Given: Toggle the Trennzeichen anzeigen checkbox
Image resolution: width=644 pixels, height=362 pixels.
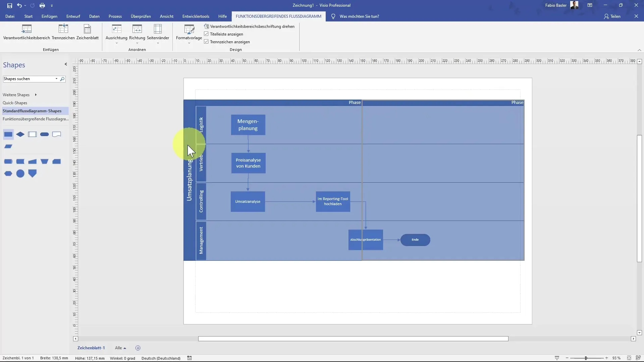Looking at the screenshot, I should coord(206,42).
